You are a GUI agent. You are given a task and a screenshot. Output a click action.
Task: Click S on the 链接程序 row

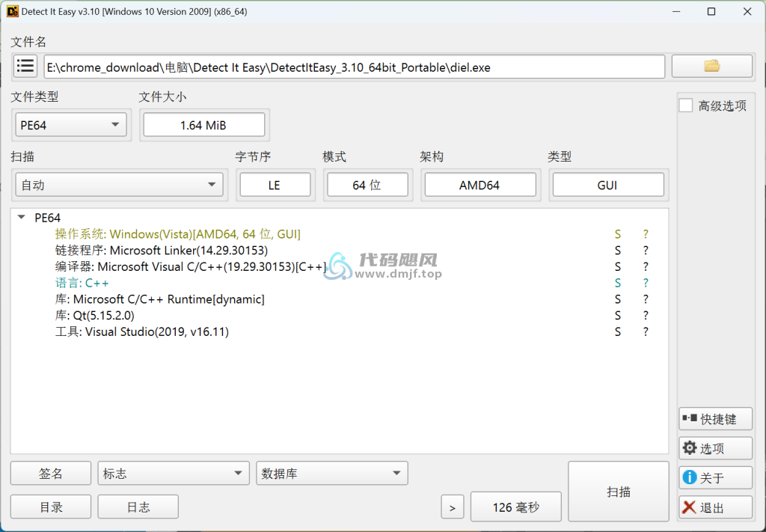coord(618,250)
